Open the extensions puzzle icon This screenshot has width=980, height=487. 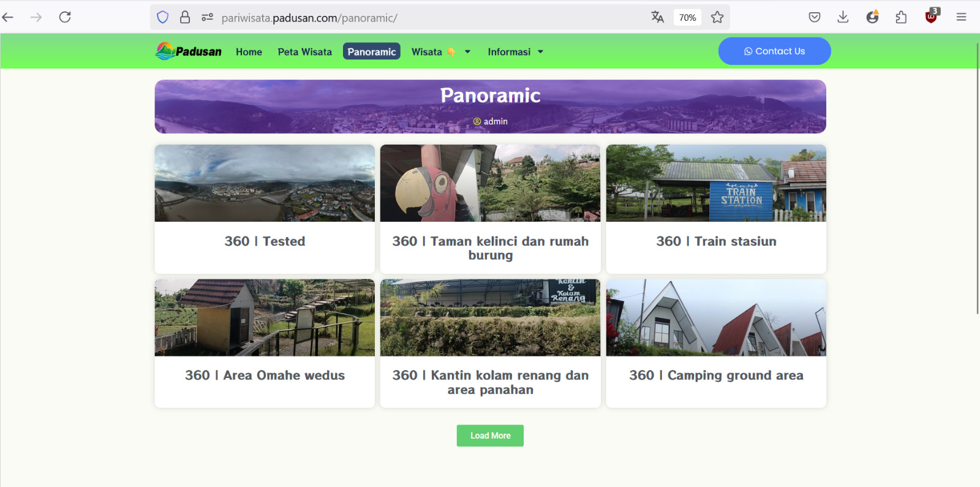tap(901, 17)
